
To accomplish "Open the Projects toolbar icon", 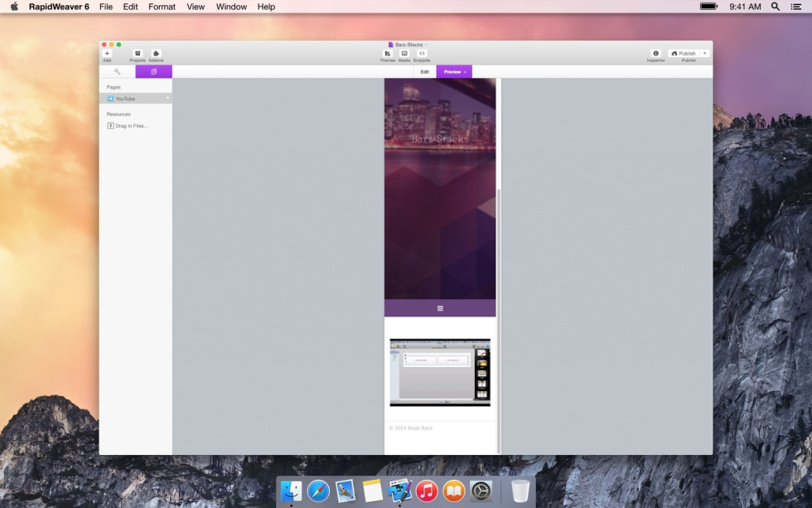I will (138, 53).
